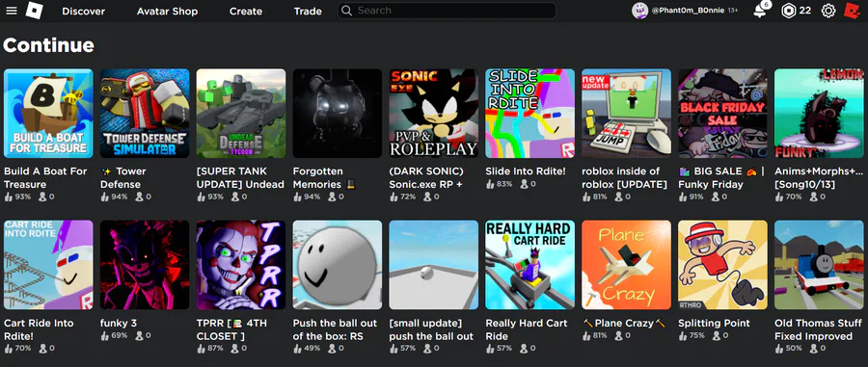Open the hamburger navigation menu
This screenshot has width=868, height=367.
pos(11,11)
